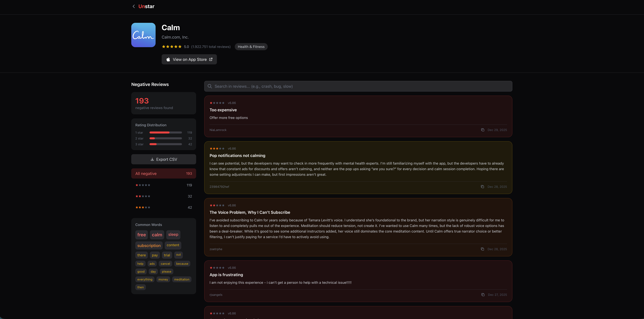Copy the "Too expensive" review text
The image size is (644, 319).
(482, 130)
